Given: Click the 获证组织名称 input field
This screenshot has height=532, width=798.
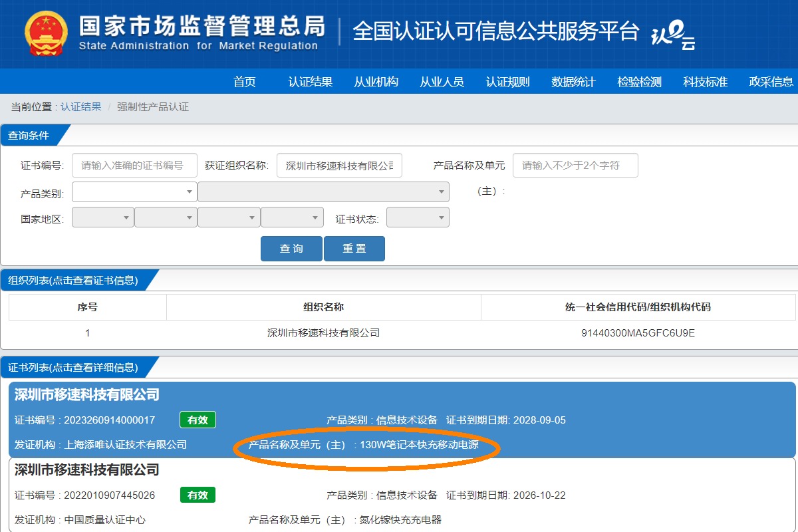Looking at the screenshot, I should click(x=339, y=166).
